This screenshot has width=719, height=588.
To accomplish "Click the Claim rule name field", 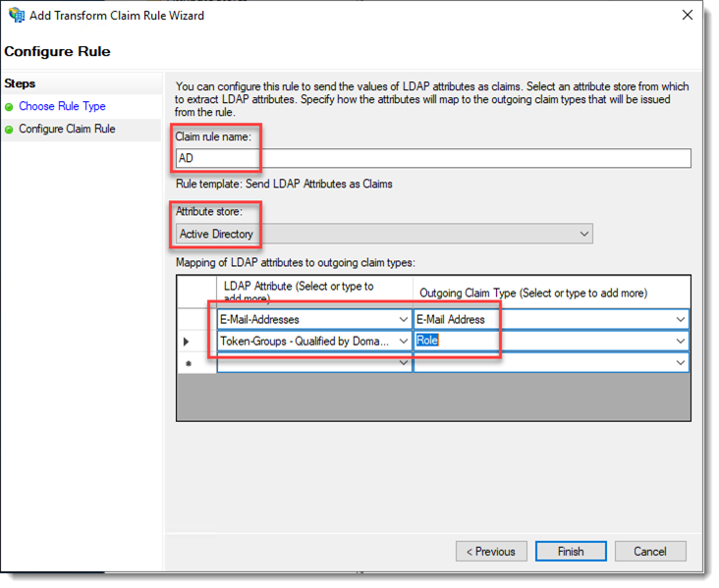I will pos(433,158).
